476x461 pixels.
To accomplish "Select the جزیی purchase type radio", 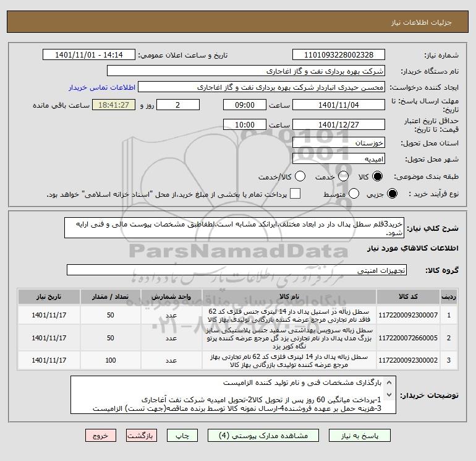I will click(x=392, y=194).
